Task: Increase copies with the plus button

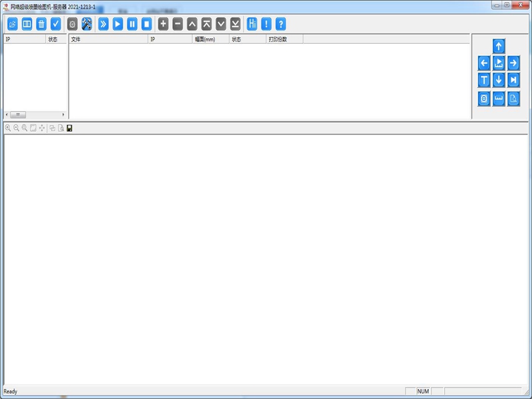Action: point(165,24)
